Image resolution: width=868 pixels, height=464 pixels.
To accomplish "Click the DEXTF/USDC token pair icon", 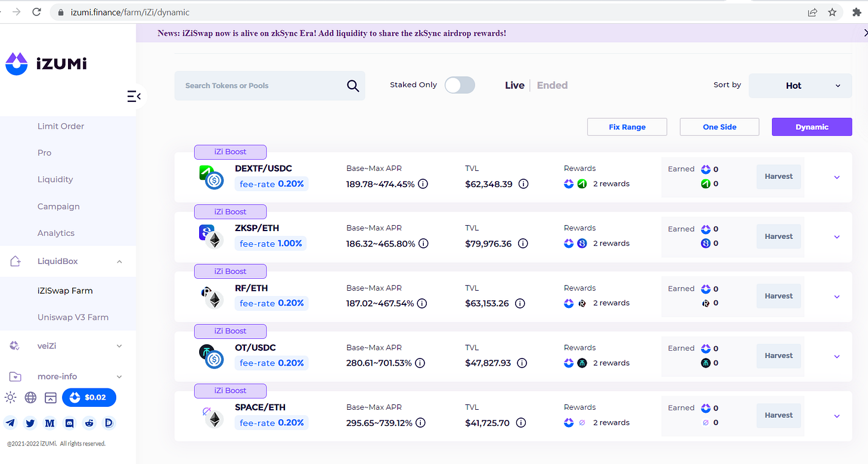I will pos(211,177).
